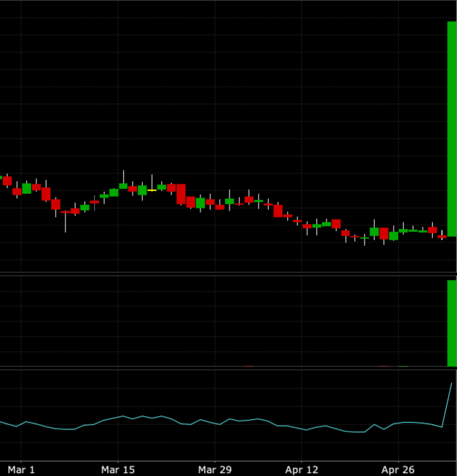Click the peak of the cyan indicator spike
This screenshot has width=457, height=476.
[453, 383]
